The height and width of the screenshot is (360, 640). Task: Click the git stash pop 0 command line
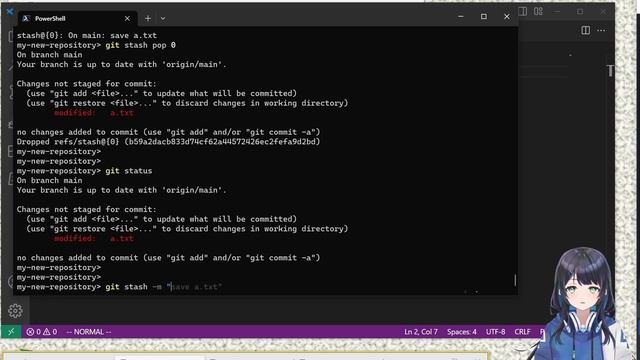pos(96,45)
